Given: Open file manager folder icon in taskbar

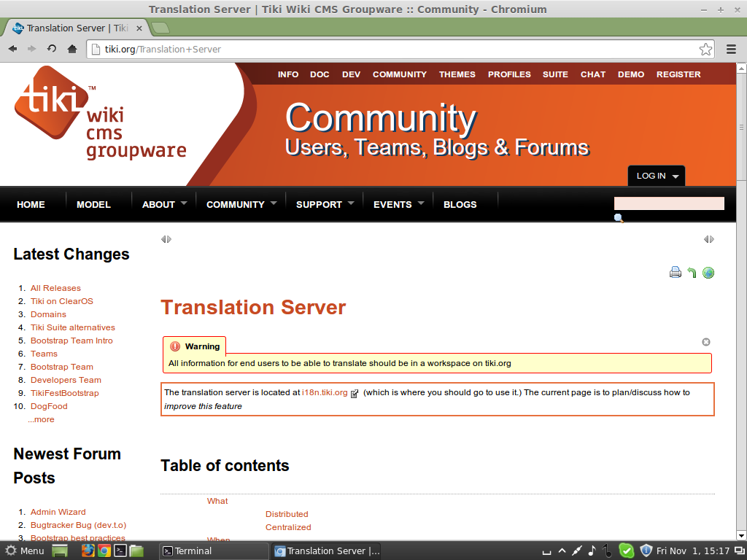Looking at the screenshot, I should click(x=136, y=551).
